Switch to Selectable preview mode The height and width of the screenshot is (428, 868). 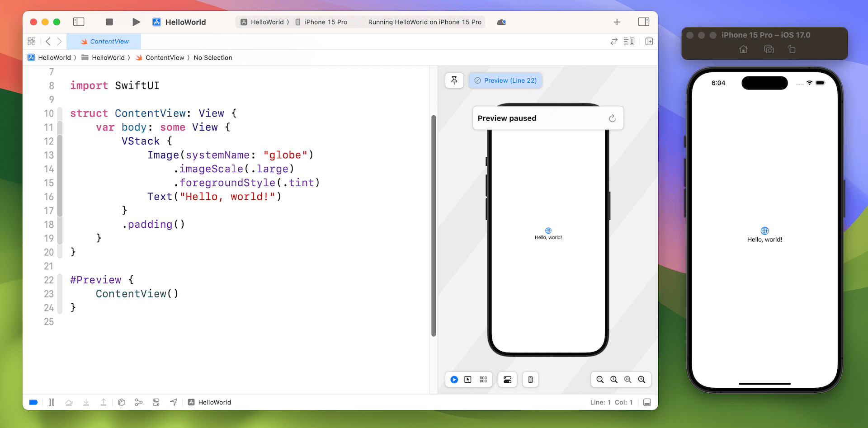point(468,380)
